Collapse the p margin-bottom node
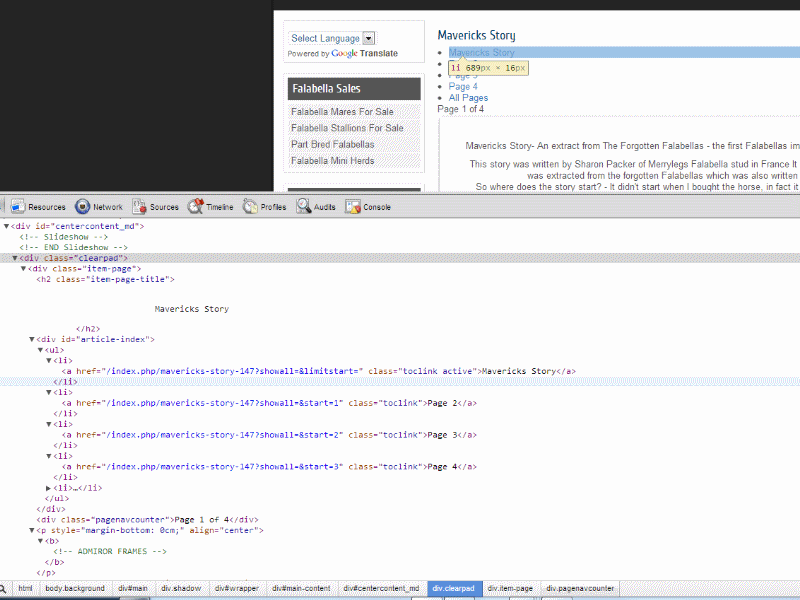800x600 pixels. coord(32,531)
